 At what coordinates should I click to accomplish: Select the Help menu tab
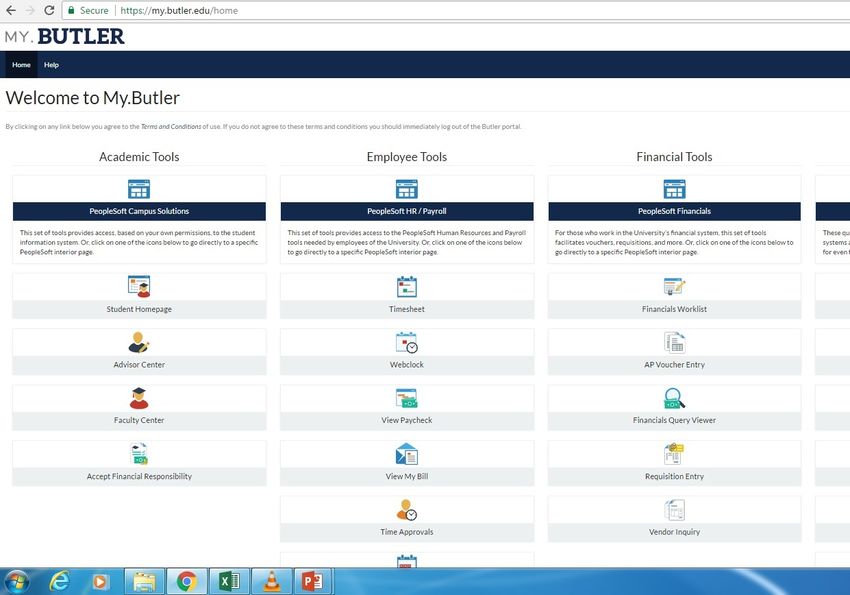tap(51, 64)
